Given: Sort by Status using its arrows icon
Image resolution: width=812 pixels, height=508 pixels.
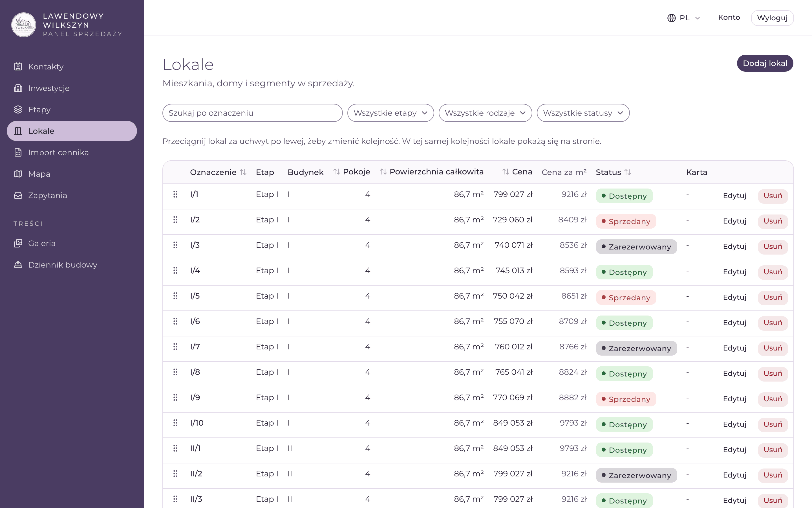Looking at the screenshot, I should 628,172.
